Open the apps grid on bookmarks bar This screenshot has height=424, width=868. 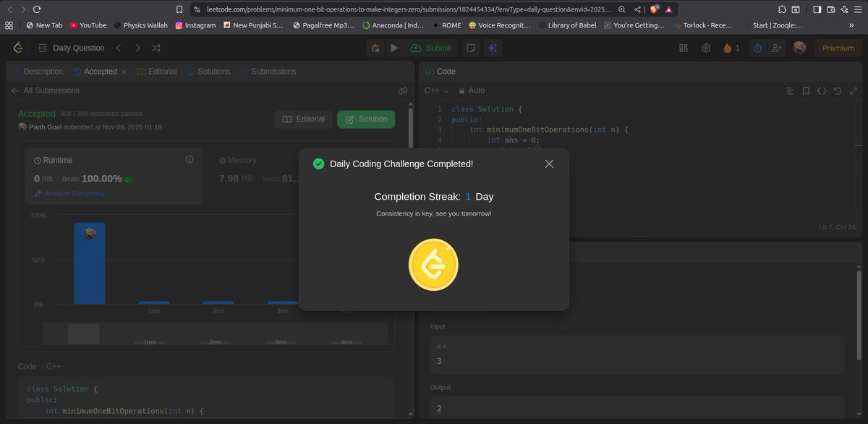click(x=9, y=25)
